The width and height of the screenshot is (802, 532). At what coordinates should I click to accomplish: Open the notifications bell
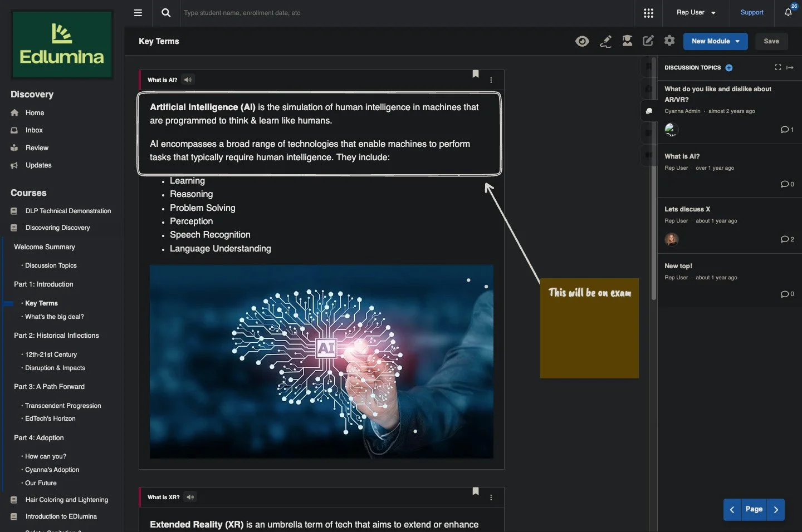click(788, 12)
